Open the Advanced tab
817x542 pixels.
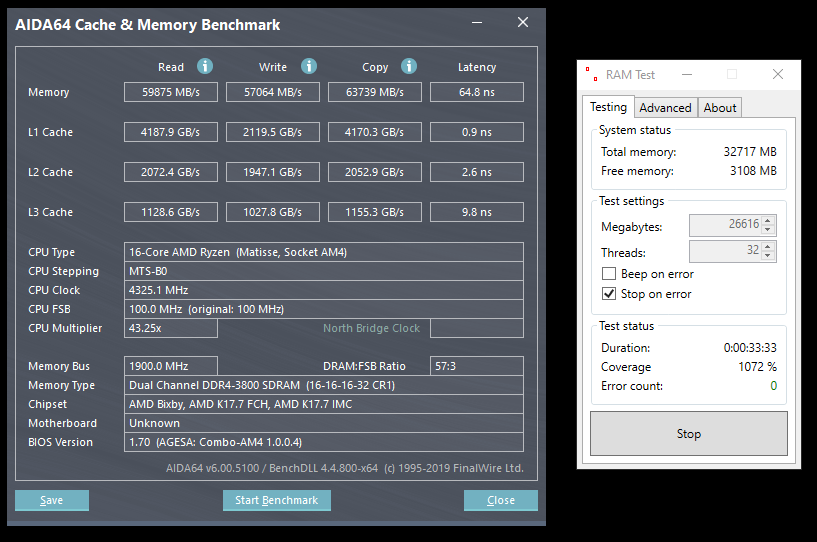point(665,108)
